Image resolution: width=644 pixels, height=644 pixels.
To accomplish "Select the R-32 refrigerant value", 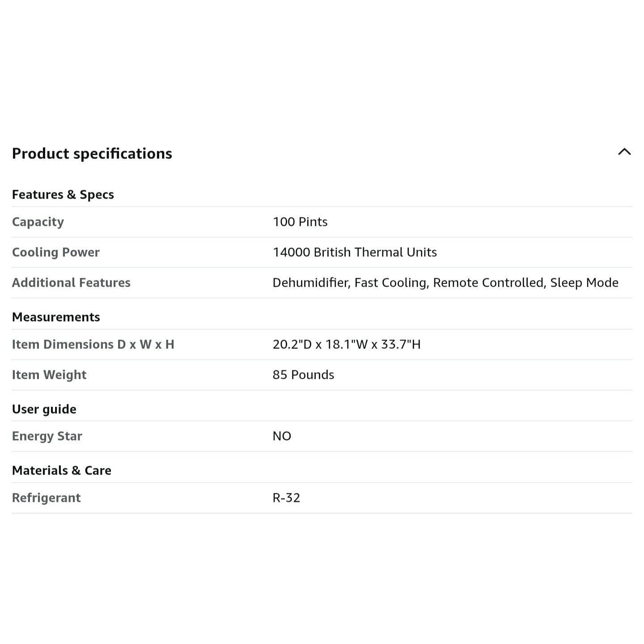I will point(286,498).
